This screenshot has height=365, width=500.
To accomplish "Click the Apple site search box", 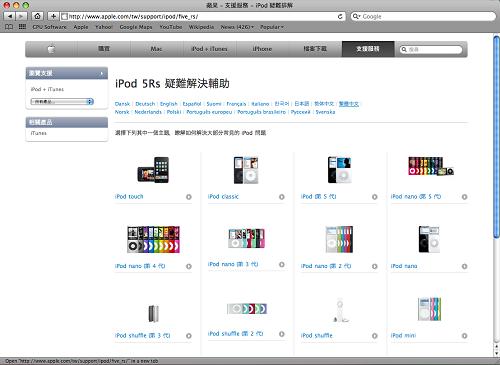I will pyautogui.click(x=431, y=49).
